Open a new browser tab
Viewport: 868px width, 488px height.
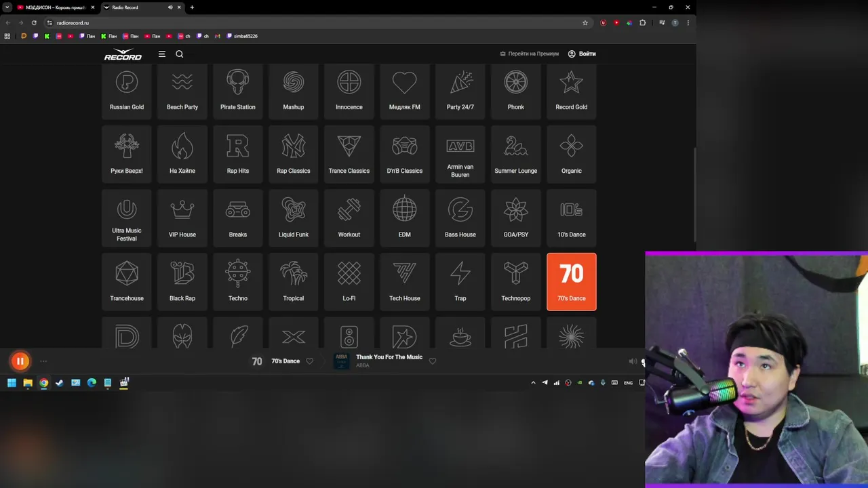coord(192,7)
